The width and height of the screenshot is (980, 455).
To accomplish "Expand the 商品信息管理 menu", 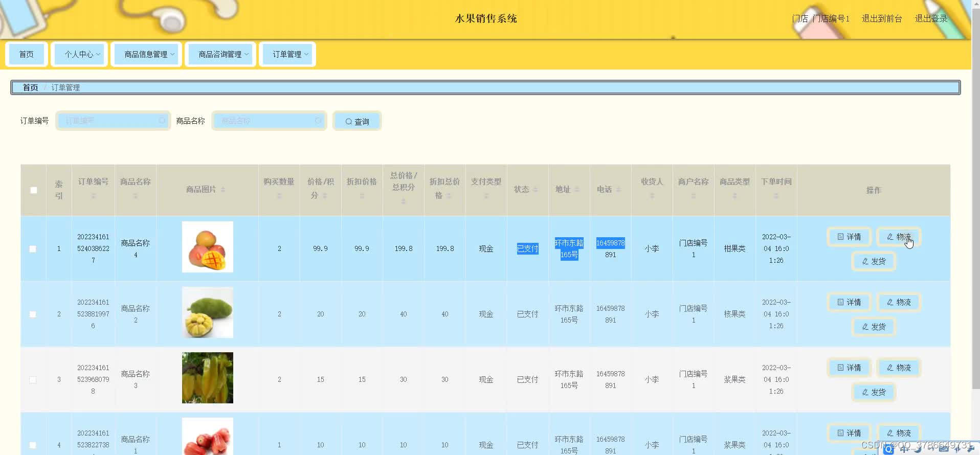I will pyautogui.click(x=146, y=54).
